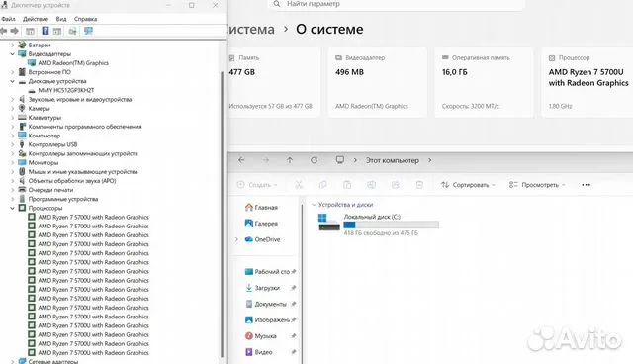This screenshot has height=364, width=633.
Task: Expand the Батареи node
Action: click(13, 45)
